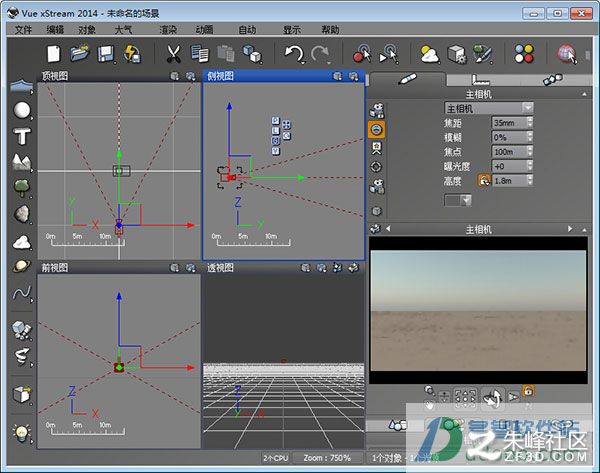Screen dimensions: 600x473
Task: Open the 帮助 menu
Action: point(330,29)
